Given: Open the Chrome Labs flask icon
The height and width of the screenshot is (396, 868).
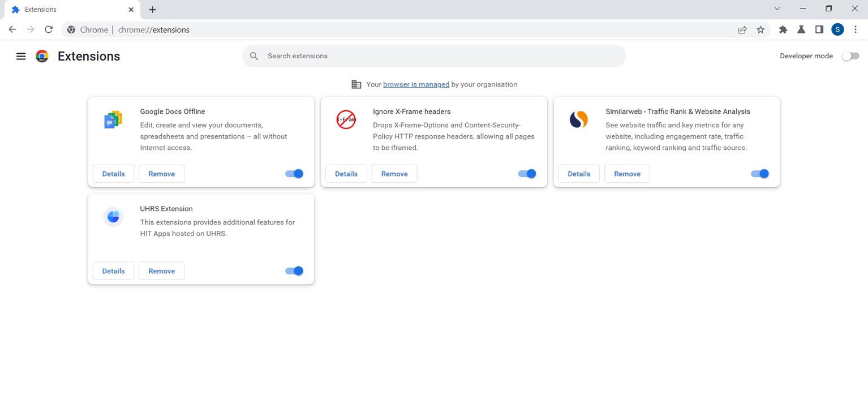Looking at the screenshot, I should (801, 29).
